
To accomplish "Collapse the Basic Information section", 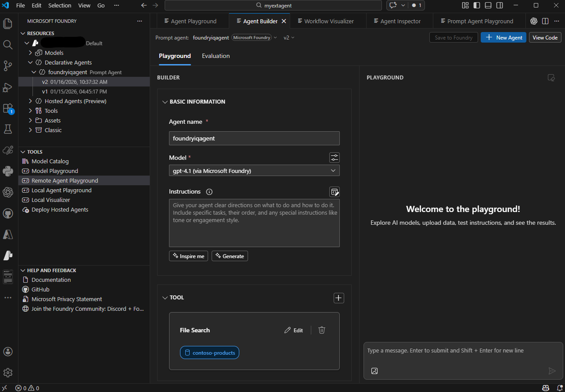I will click(165, 101).
